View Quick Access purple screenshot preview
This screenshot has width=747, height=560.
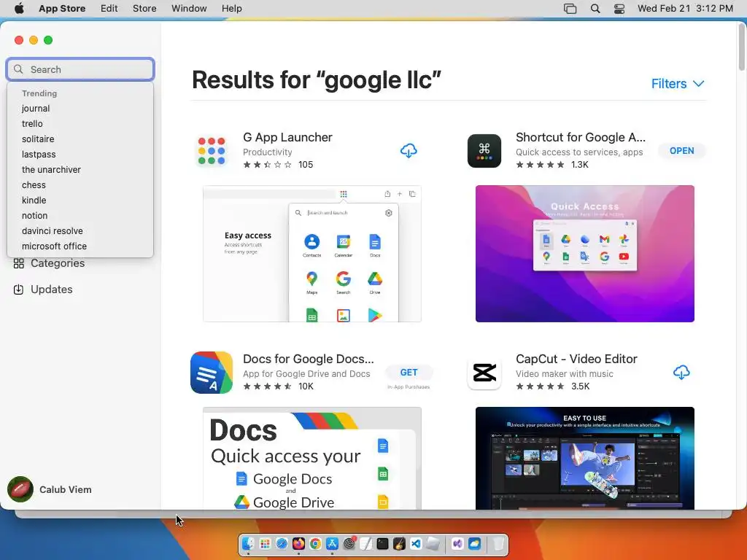[x=584, y=254]
